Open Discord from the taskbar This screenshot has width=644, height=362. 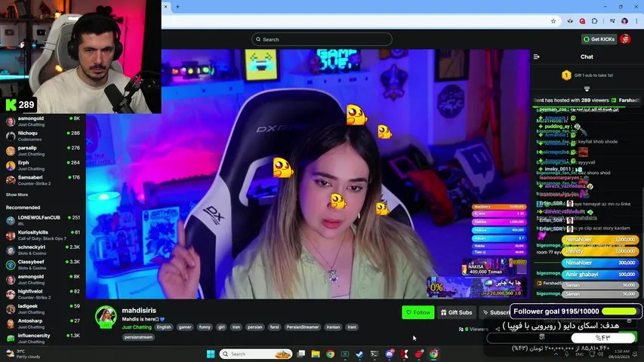point(390,354)
